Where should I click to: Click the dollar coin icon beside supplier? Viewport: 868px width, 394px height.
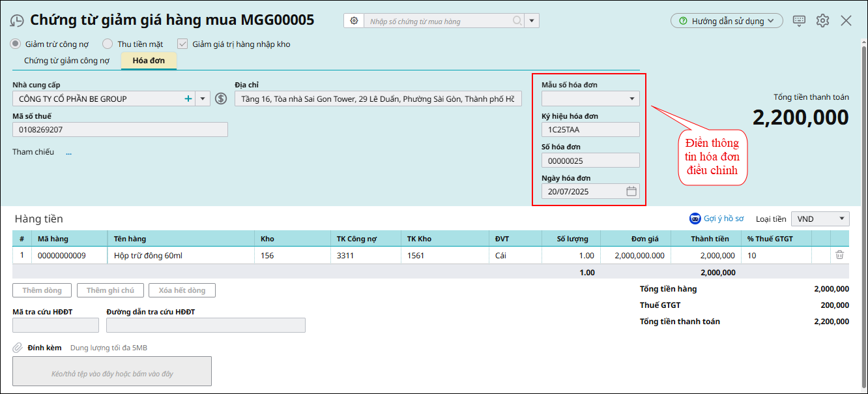pos(221,98)
